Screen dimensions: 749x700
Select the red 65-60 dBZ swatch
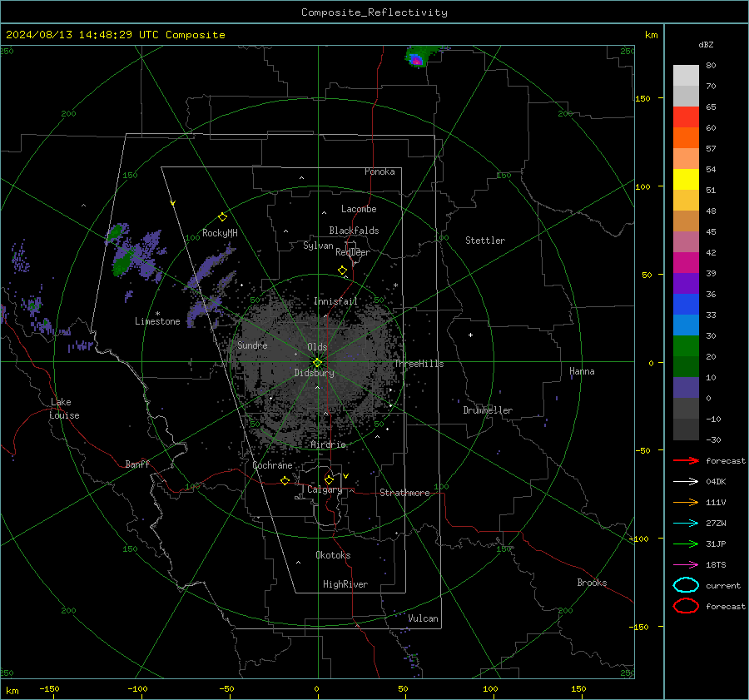(x=686, y=117)
